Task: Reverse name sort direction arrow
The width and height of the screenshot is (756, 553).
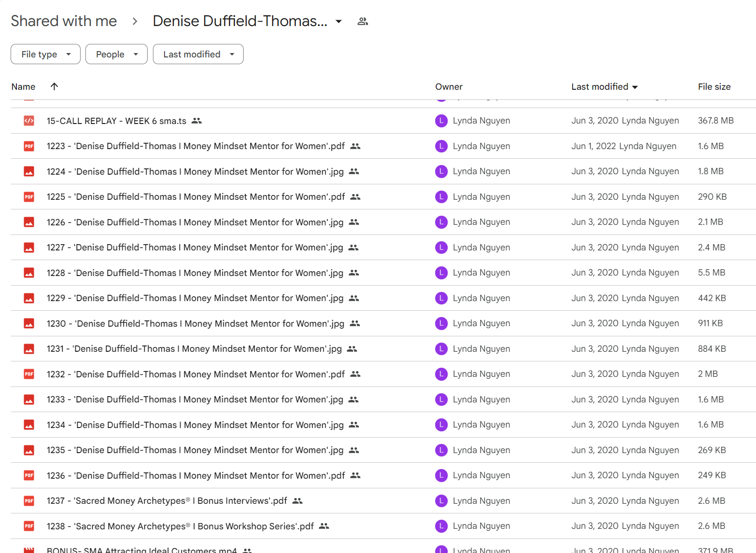Action: pos(54,86)
